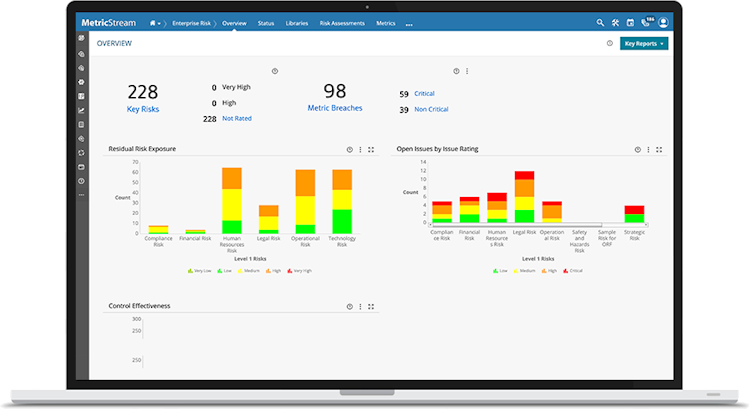Click info icon above Key Risks summary
The image size is (750, 409).
[275, 71]
